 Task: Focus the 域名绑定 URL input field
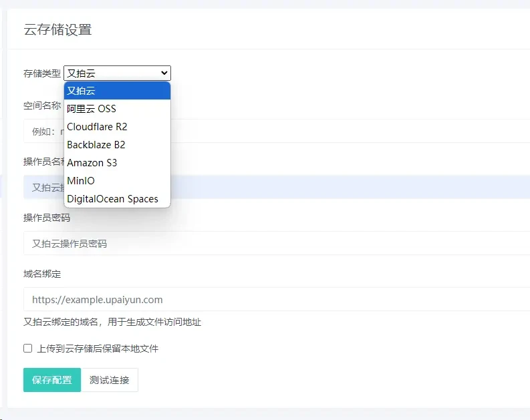point(277,299)
